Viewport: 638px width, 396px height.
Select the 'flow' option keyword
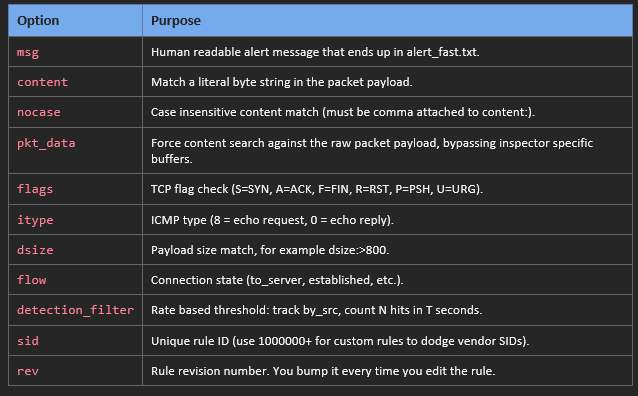pyautogui.click(x=31, y=280)
